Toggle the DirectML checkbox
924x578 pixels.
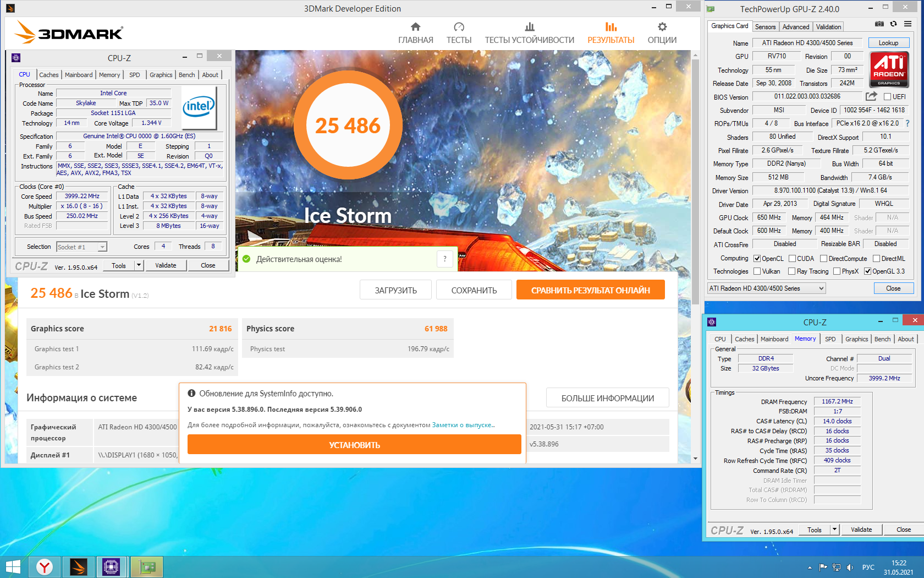(876, 259)
